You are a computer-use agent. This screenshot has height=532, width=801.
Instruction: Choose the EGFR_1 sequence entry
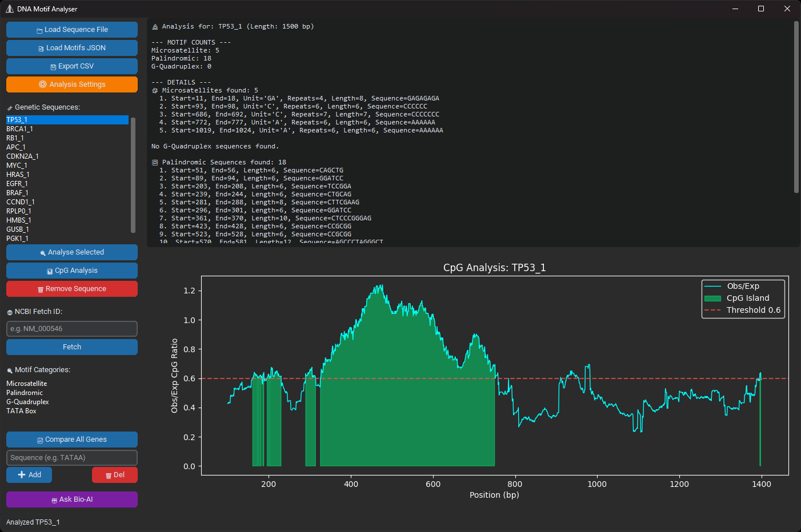[x=17, y=184]
